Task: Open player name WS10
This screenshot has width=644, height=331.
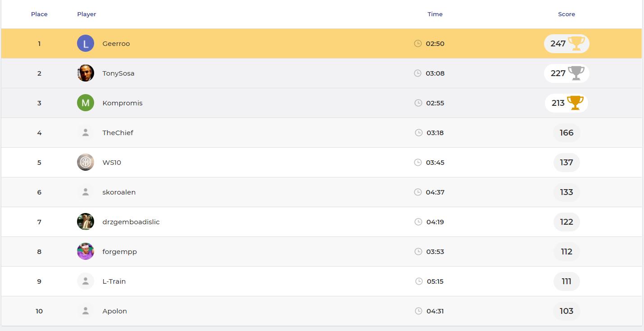Action: pos(112,163)
